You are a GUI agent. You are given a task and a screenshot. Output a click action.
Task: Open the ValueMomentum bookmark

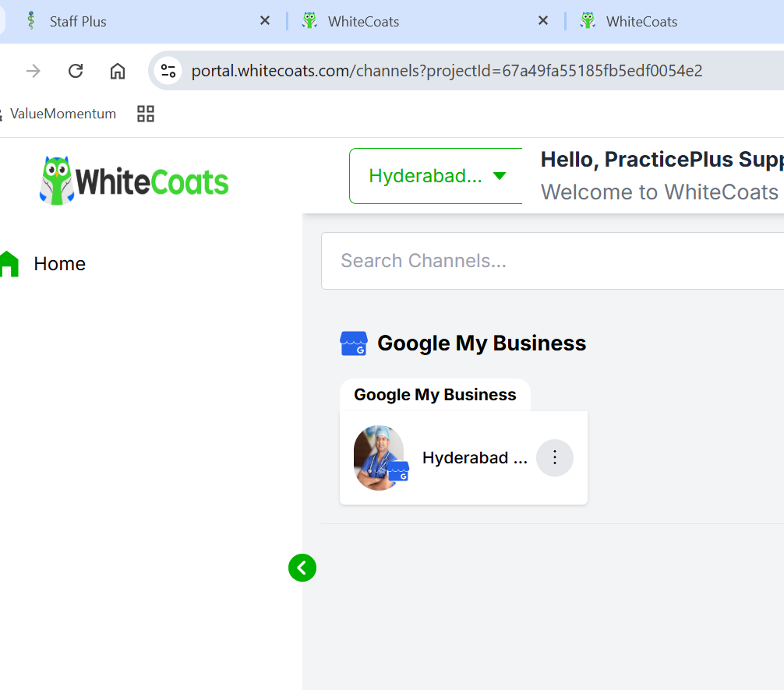click(x=62, y=114)
